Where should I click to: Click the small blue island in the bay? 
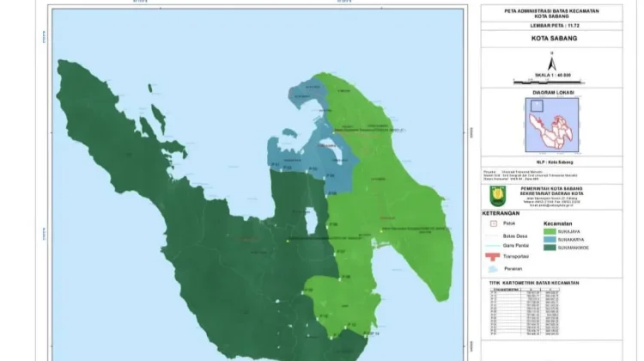pos(289,133)
